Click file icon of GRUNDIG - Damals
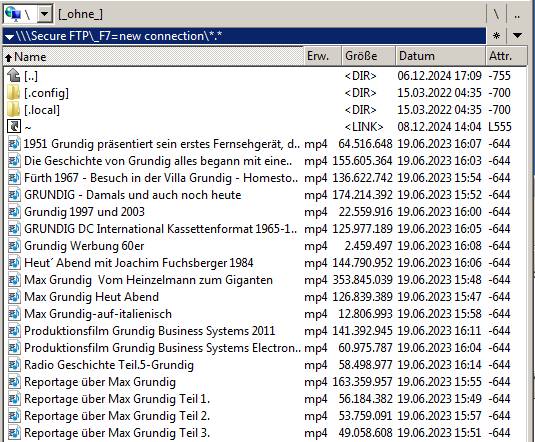The height and width of the screenshot is (442, 535). coord(14,195)
